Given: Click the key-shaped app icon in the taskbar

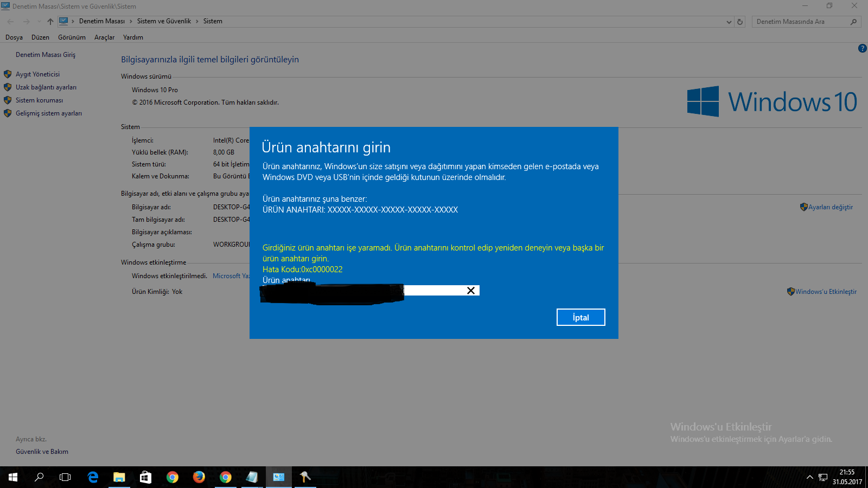Looking at the screenshot, I should coord(305,477).
